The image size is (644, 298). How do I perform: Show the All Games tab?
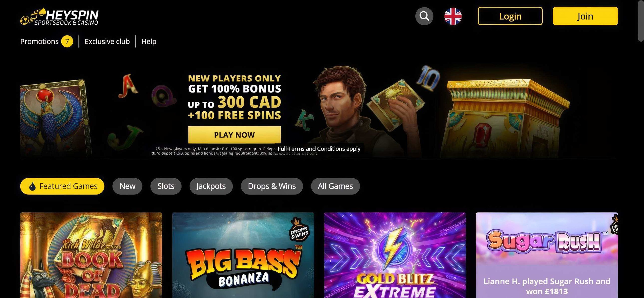[335, 186]
